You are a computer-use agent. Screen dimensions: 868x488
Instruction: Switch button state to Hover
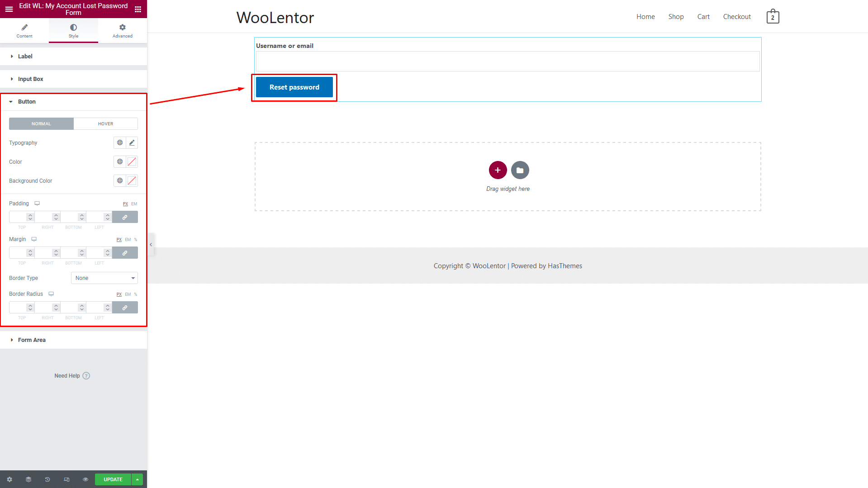(x=105, y=124)
